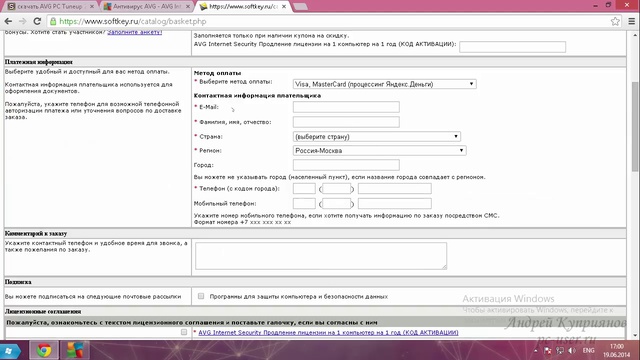Screen dimensions: 640x360
Task: Switch the ENG input language indicator
Action: [588, 351]
